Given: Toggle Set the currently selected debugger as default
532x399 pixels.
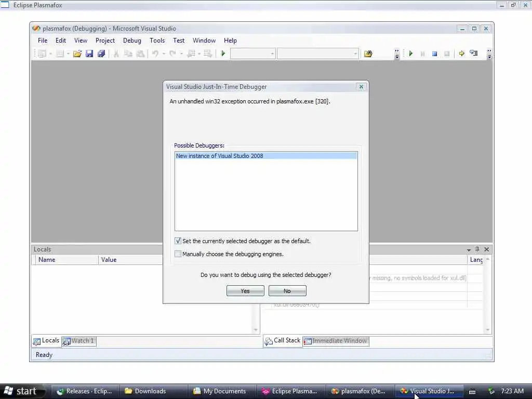Looking at the screenshot, I should pyautogui.click(x=178, y=241).
